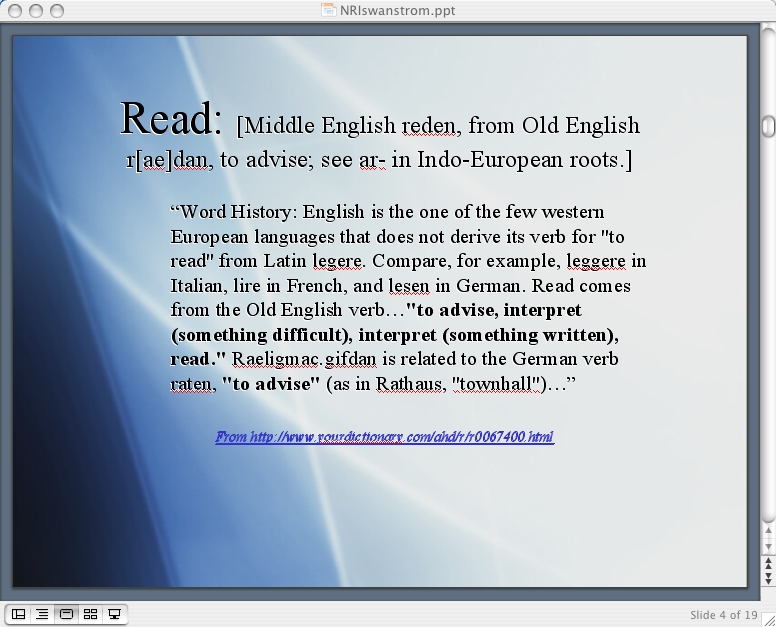Click the window resize grip corner
This screenshot has width=776, height=627.
769,620
